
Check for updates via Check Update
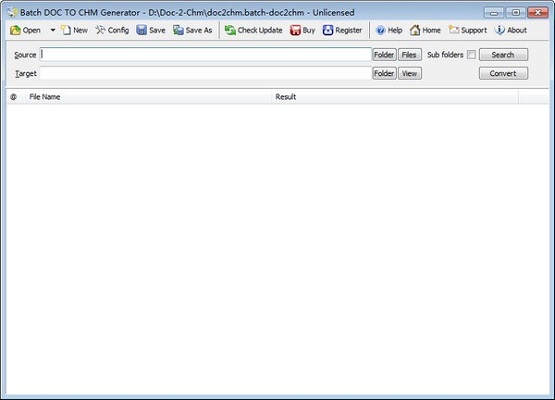(254, 30)
